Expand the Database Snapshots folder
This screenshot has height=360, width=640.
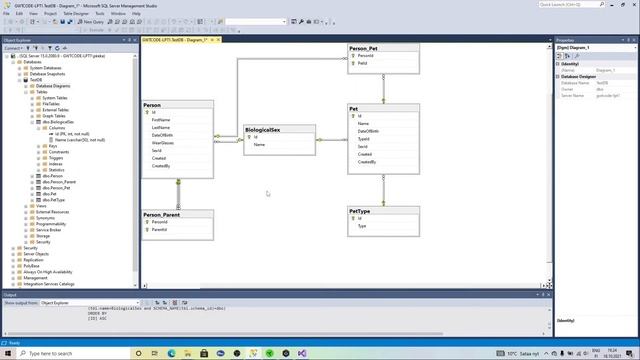20,74
